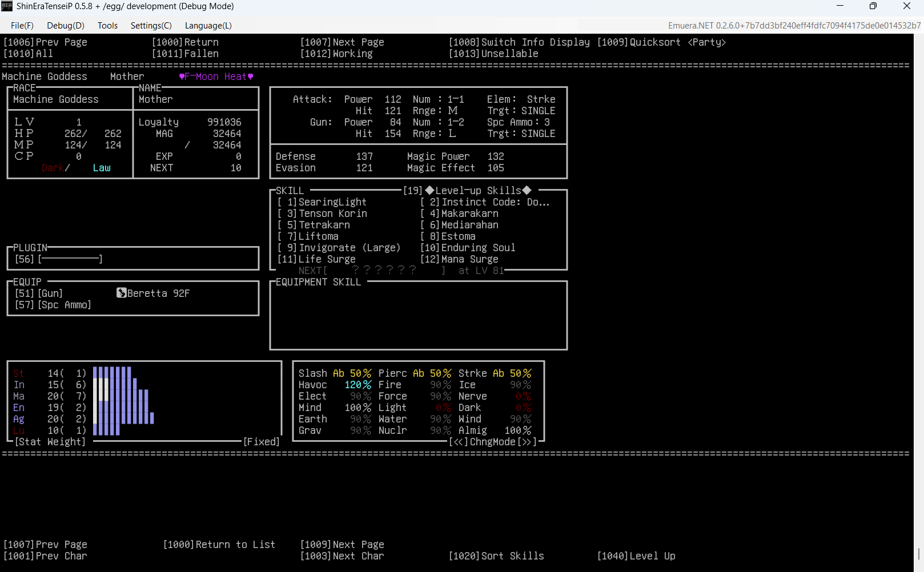Open the Tools menu
The image size is (924, 572).
click(107, 26)
